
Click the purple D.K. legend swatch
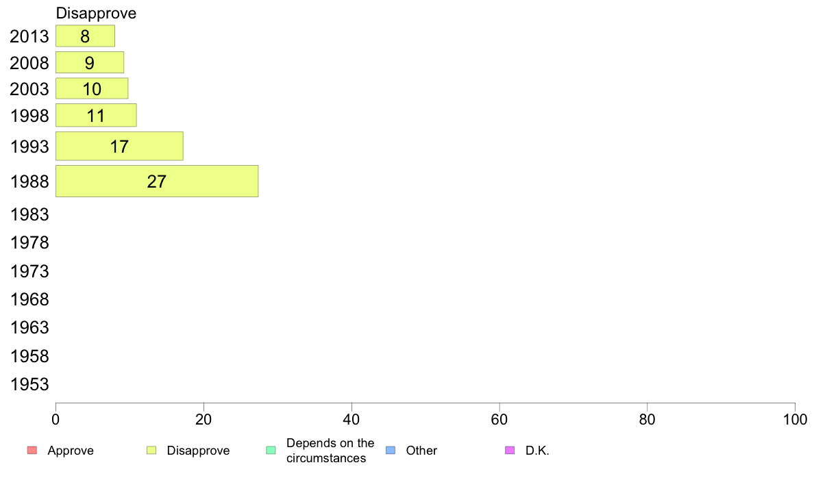tap(510, 450)
